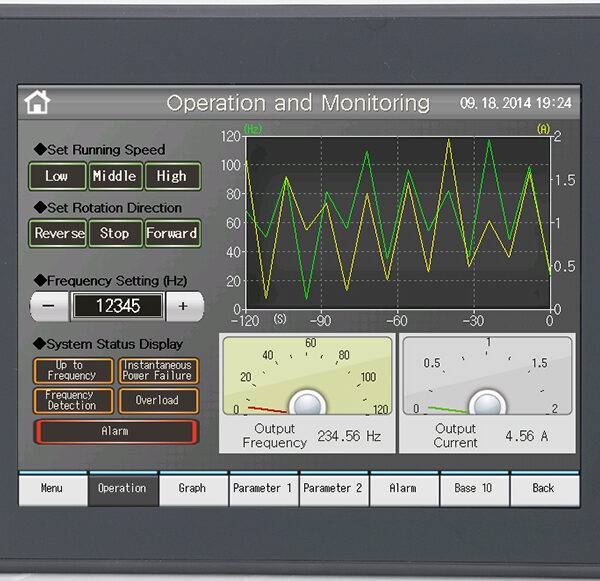Click the Frequency Detection status indicator
The height and width of the screenshot is (581, 600).
70,400
